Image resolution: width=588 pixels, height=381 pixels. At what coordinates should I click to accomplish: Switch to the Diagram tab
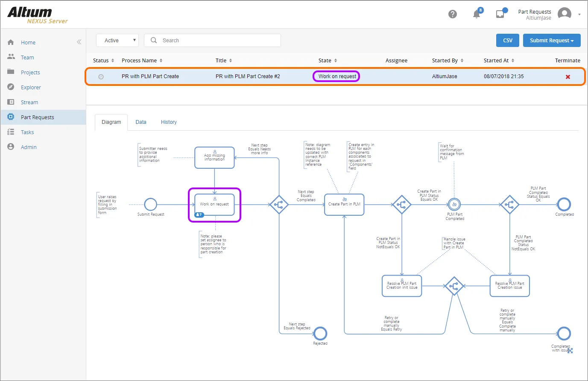111,122
